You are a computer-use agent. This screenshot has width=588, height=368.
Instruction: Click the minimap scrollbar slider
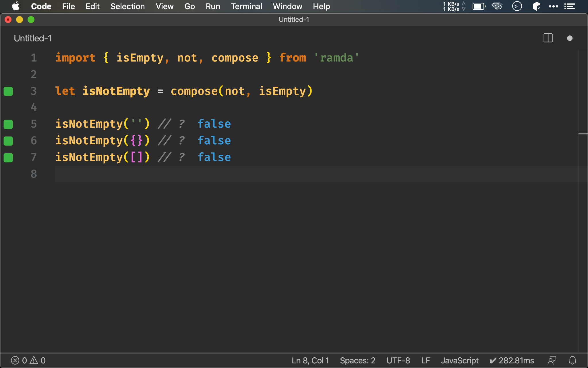pos(583,134)
